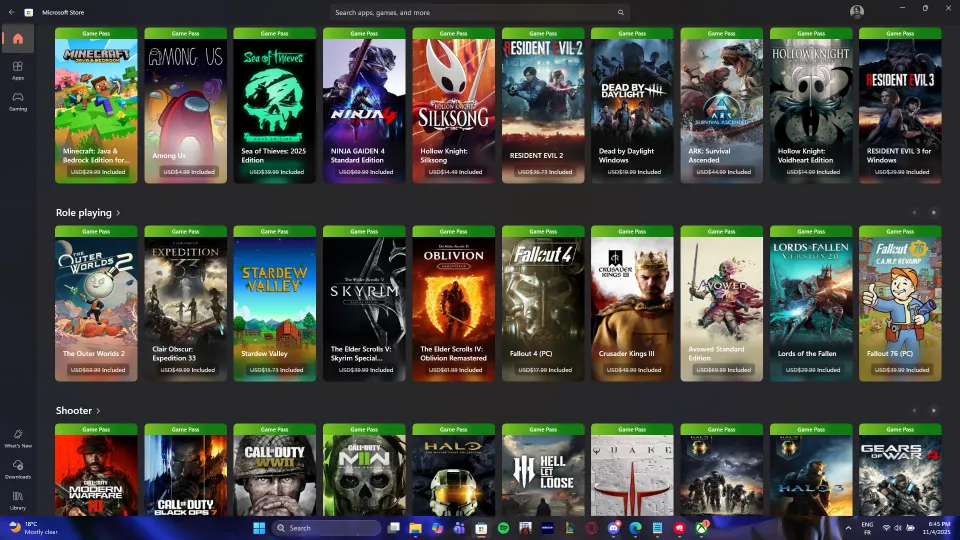Open the Gears of War 4 card
960x540 pixels.
click(900, 470)
